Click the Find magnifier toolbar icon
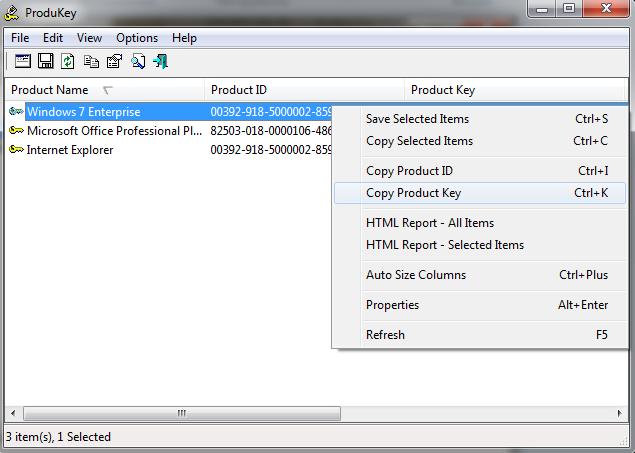The height and width of the screenshot is (453, 635). point(138,61)
